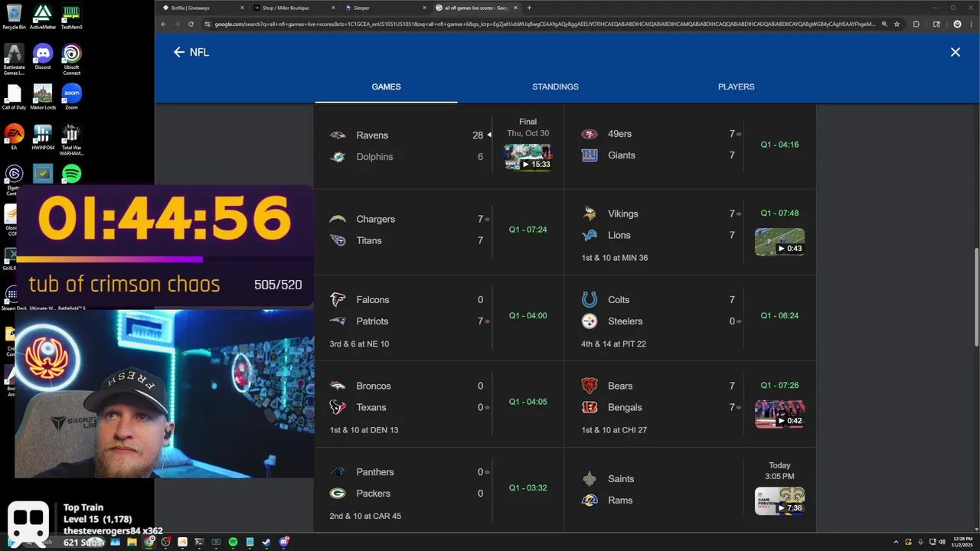Click the 'Q1 - 04:16' game clock
Screen dimensions: 980x551
(x=779, y=145)
